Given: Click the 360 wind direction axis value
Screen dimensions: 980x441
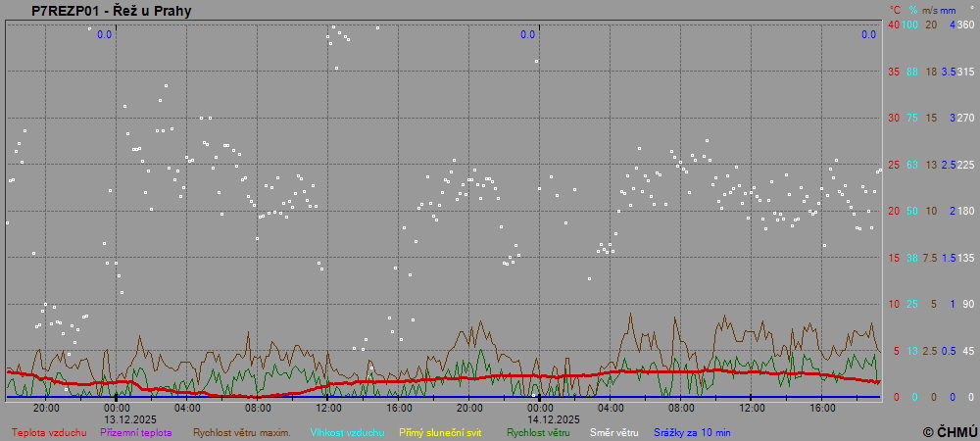Looking at the screenshot, I should pyautogui.click(x=965, y=24).
